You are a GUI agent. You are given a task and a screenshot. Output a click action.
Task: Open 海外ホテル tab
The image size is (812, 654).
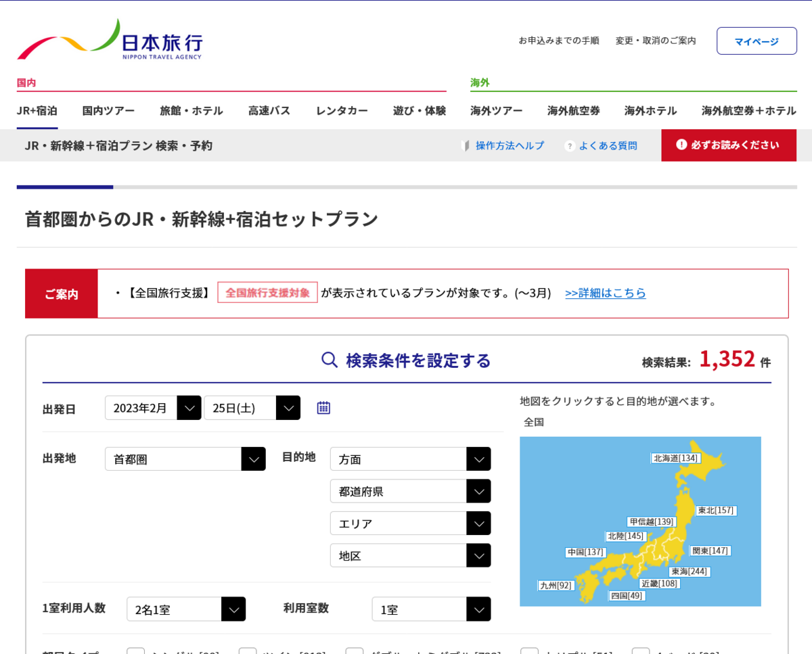pos(650,110)
